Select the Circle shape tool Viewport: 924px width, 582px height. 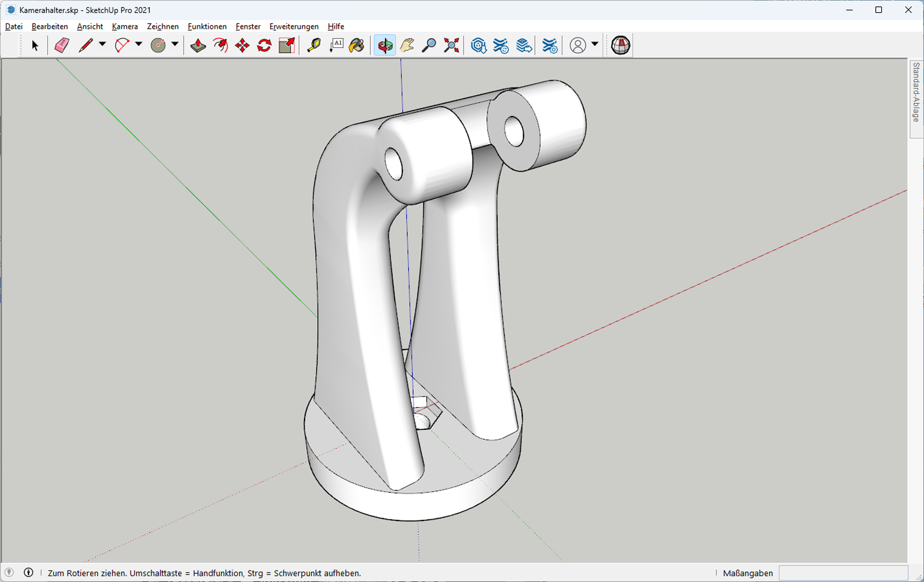point(158,46)
